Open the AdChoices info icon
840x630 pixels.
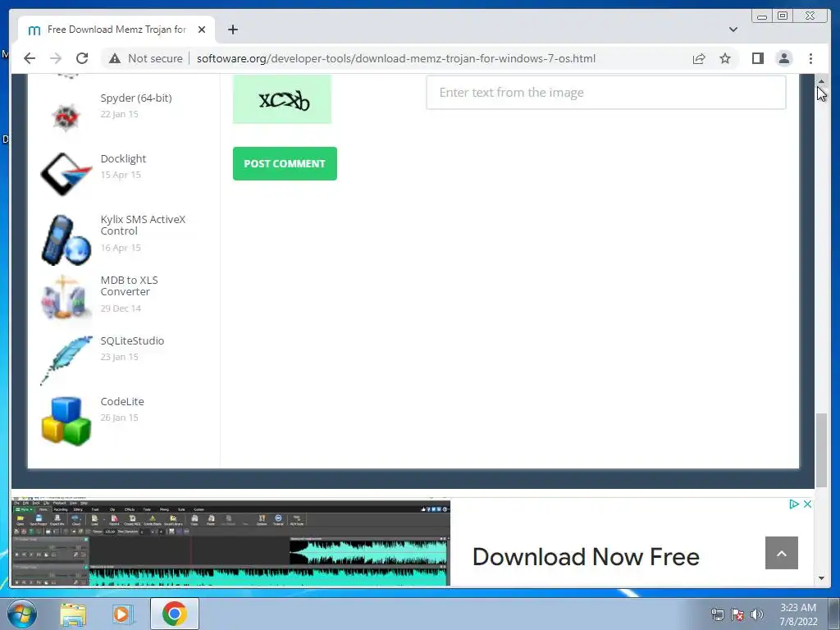[x=794, y=504]
